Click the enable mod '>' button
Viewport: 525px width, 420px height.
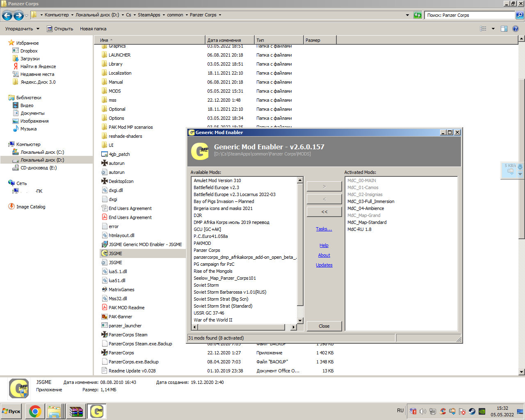click(x=324, y=186)
